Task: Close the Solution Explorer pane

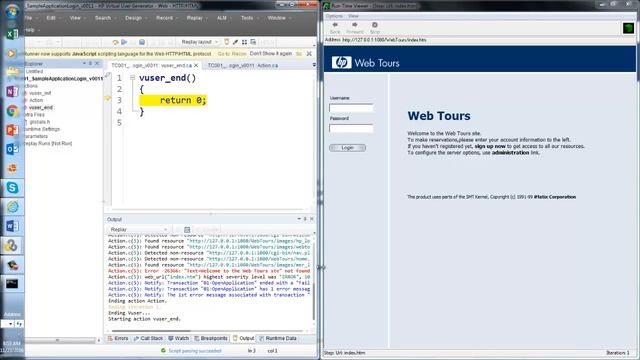Action: click(97, 64)
